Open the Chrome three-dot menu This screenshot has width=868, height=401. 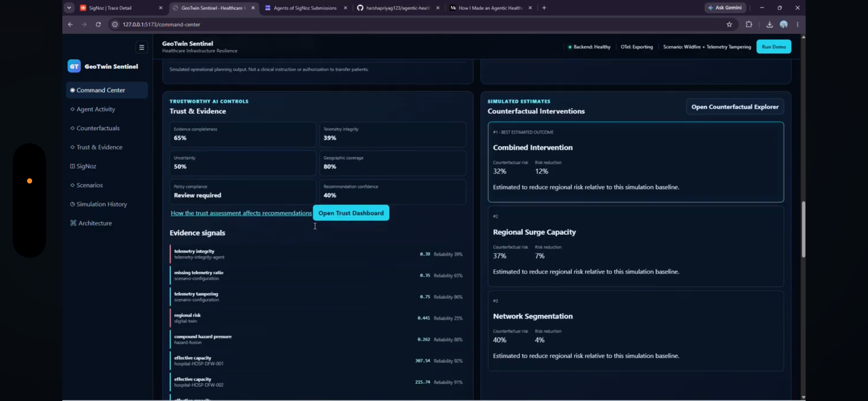point(797,24)
